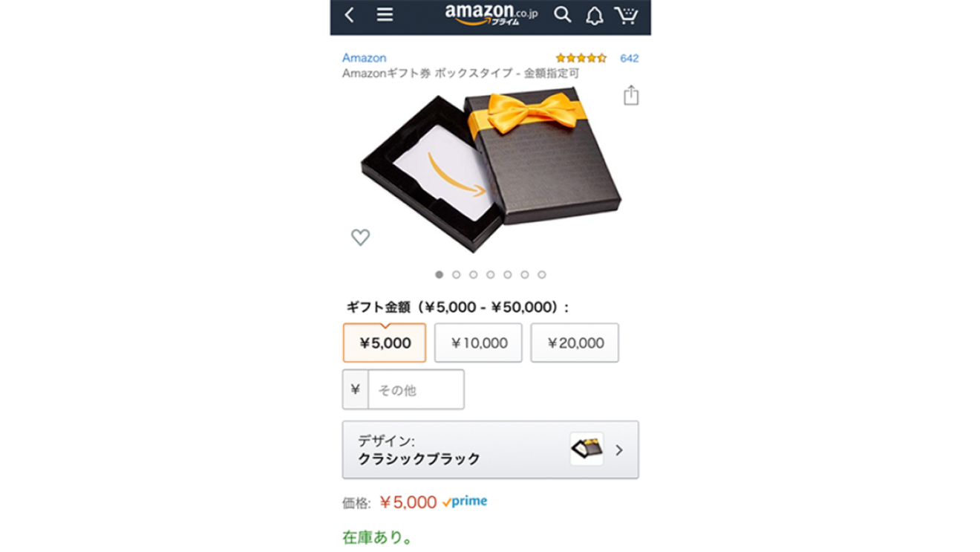The image size is (980, 552).
Task: Show the last product image dot
Action: [x=542, y=275]
